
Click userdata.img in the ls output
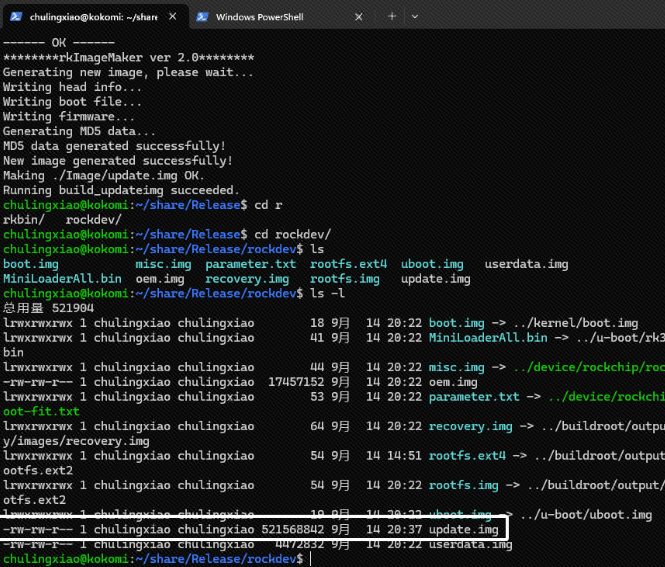[x=526, y=264]
